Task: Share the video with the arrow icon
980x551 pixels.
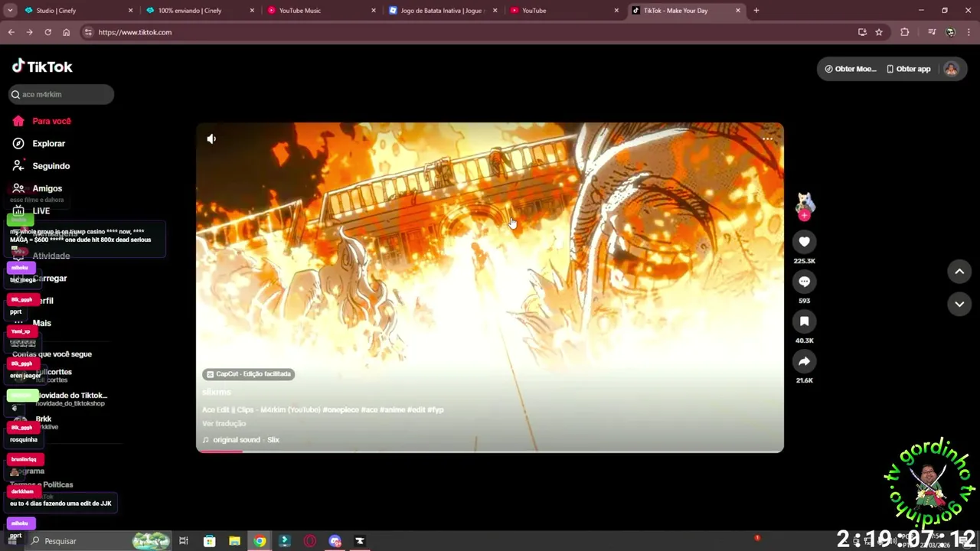Action: [x=804, y=361]
